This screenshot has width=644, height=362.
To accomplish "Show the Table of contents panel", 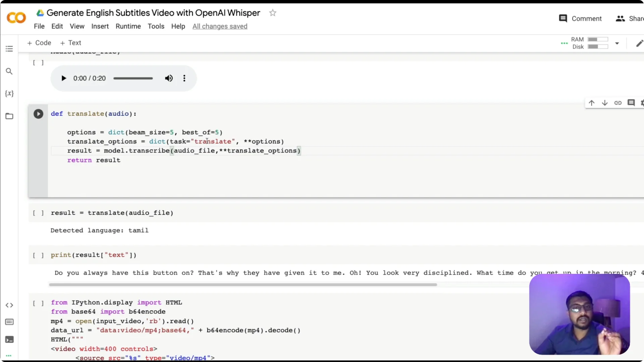I will point(9,49).
